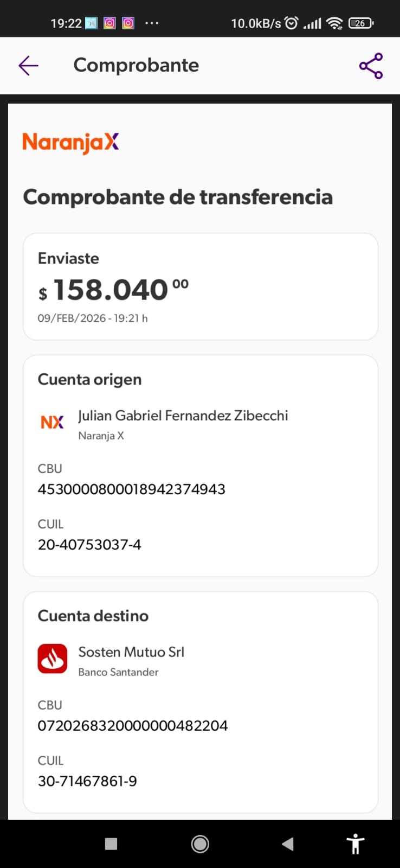Screen dimensions: 400x868
Task: Tap the Banco Santander logo icon
Action: point(53,659)
